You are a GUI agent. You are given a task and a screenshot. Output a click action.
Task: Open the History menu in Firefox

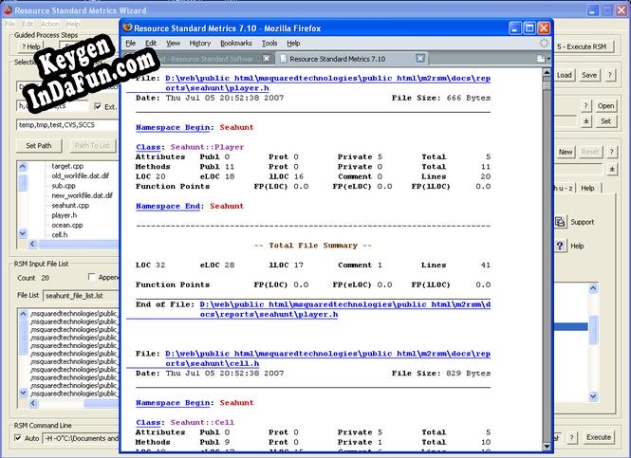click(200, 43)
